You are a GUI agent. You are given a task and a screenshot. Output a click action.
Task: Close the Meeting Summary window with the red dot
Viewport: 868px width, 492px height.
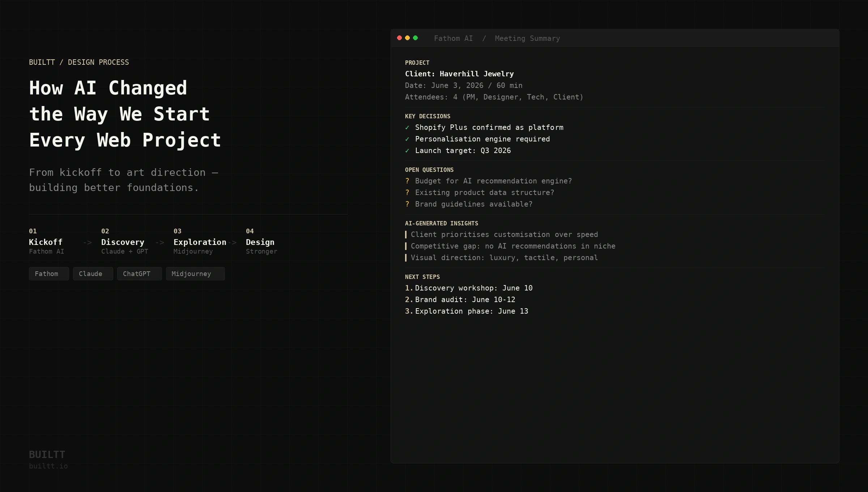[399, 38]
